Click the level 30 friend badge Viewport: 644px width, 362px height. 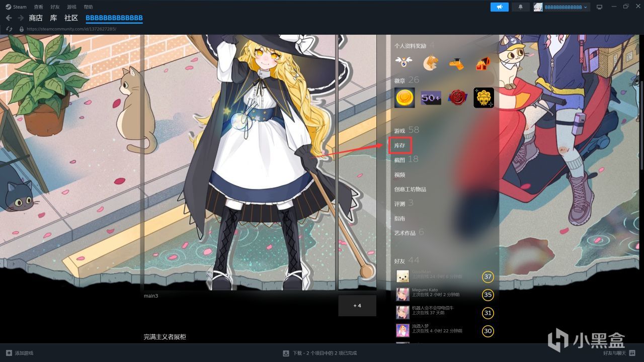[x=488, y=331]
